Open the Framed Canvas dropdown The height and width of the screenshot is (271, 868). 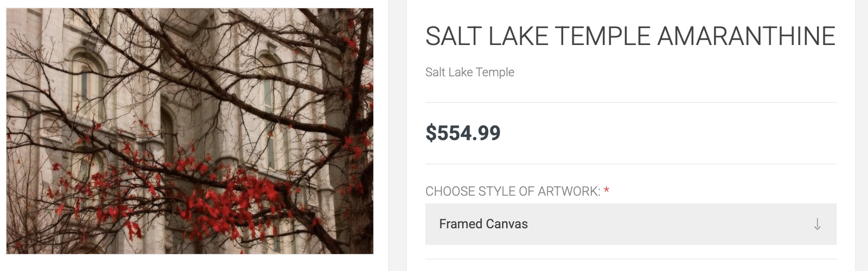[x=630, y=224]
